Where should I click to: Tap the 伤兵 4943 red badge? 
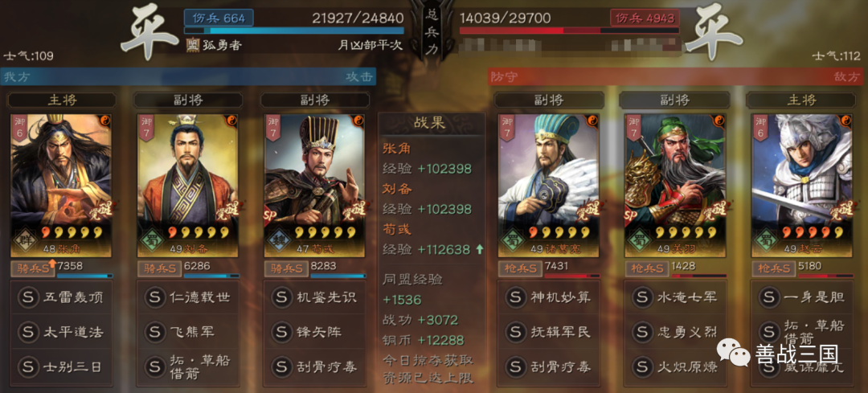(x=645, y=18)
